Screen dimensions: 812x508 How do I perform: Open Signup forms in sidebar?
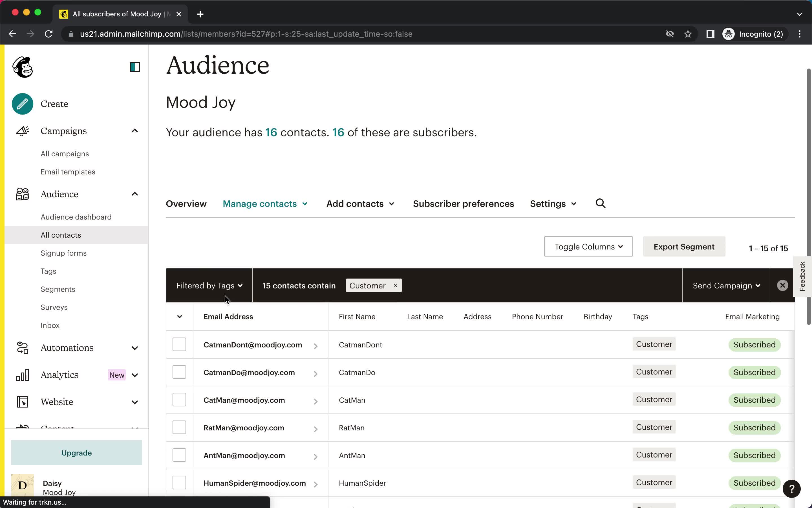tap(63, 253)
